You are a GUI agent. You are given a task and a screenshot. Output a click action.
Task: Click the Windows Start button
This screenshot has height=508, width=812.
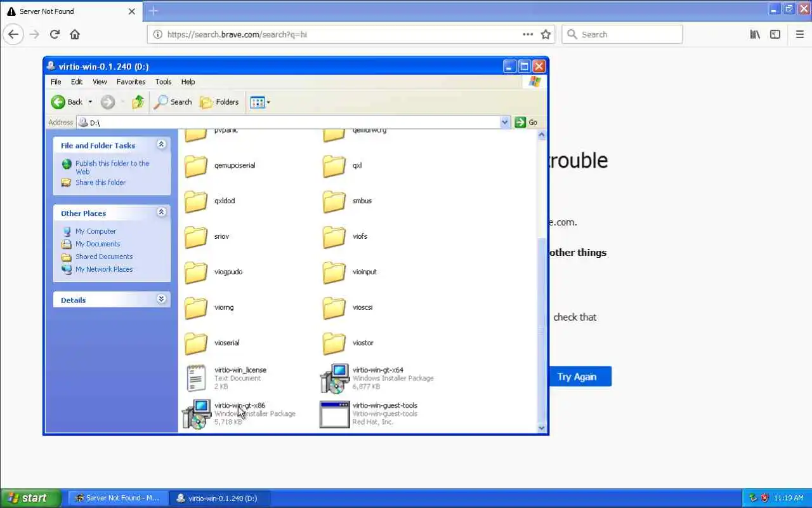point(30,498)
